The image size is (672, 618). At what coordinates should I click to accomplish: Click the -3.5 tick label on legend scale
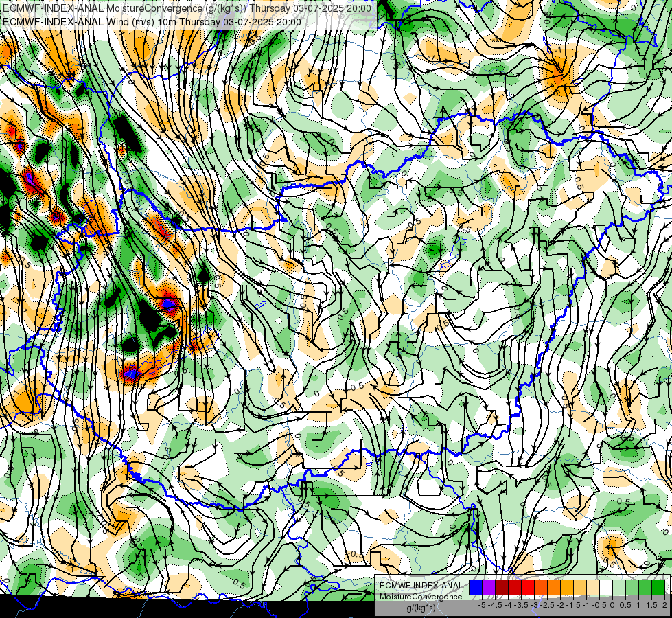coord(521,605)
